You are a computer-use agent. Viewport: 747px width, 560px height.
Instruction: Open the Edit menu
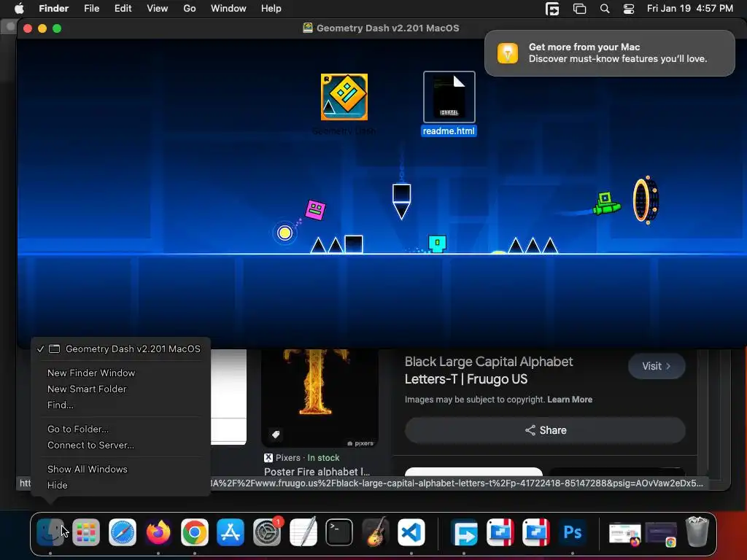(123, 9)
